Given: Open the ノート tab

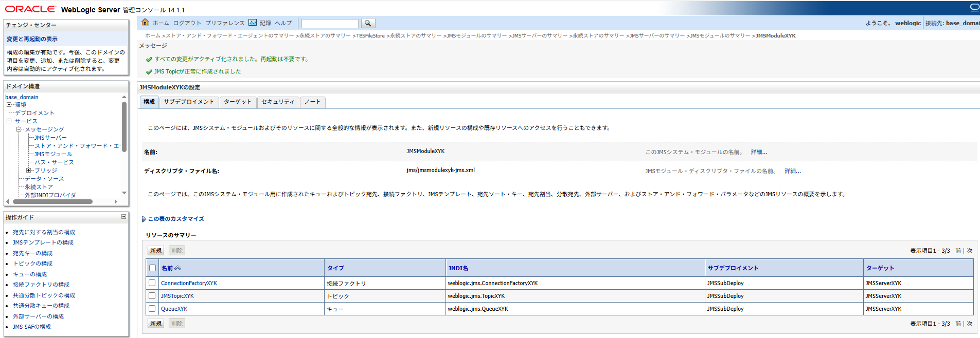Looking at the screenshot, I should 312,102.
